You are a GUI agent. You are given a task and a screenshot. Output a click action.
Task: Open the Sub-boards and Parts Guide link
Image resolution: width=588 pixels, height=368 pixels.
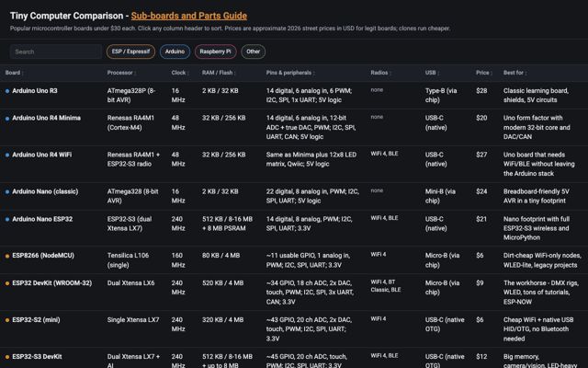(x=189, y=16)
